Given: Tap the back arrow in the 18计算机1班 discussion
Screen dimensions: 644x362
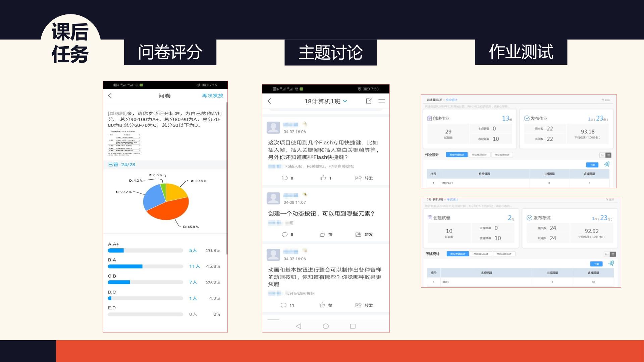Looking at the screenshot, I should (x=269, y=101).
